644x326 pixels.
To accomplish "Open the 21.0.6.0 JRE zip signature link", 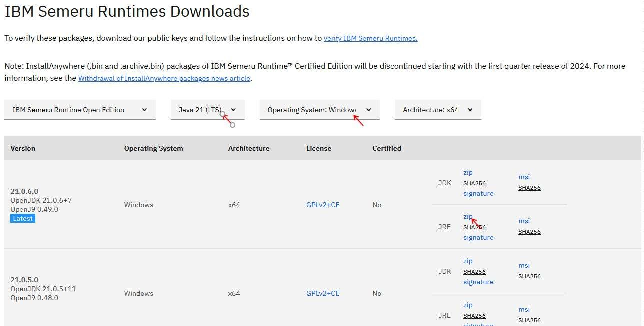I will [478, 238].
